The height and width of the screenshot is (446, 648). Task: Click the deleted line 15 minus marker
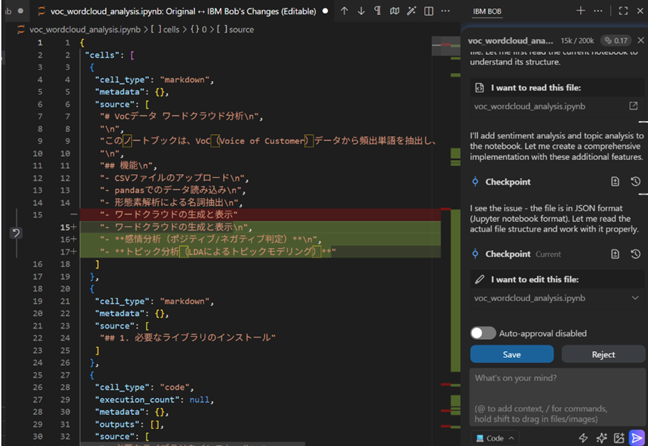74,215
